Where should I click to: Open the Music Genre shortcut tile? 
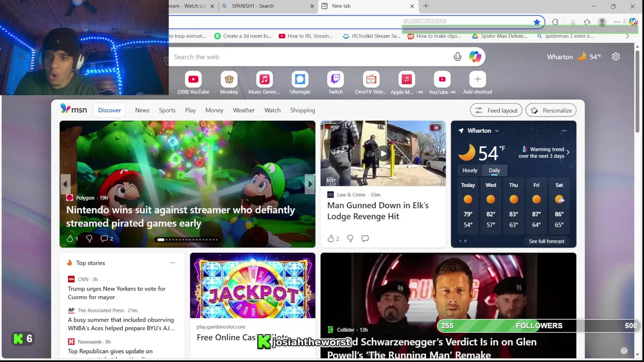[264, 83]
